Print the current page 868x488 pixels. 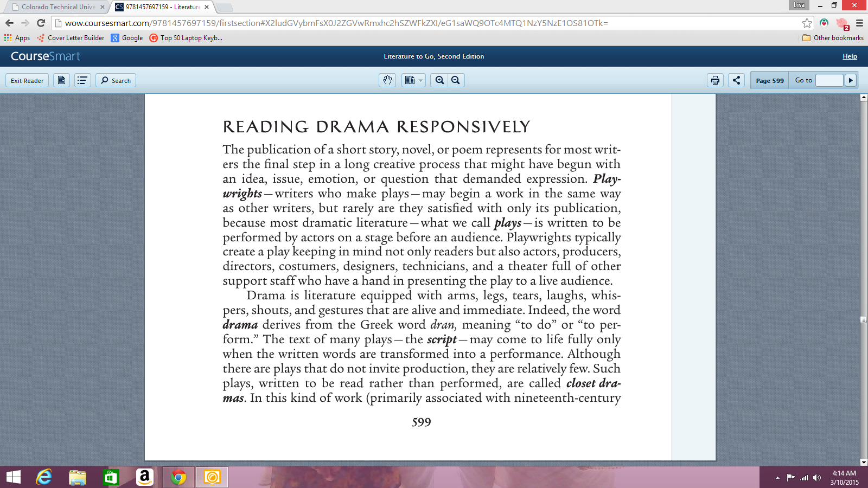715,80
